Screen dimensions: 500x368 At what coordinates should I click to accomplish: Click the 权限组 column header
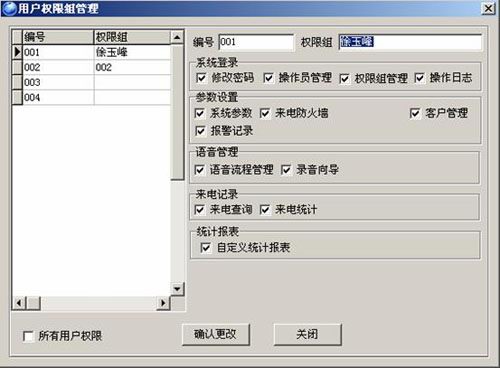pyautogui.click(x=132, y=37)
